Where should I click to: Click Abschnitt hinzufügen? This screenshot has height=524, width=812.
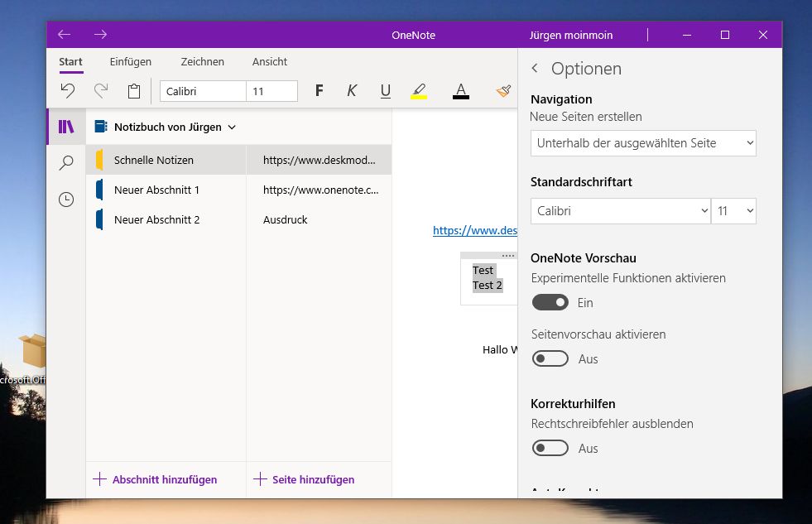pyautogui.click(x=165, y=479)
